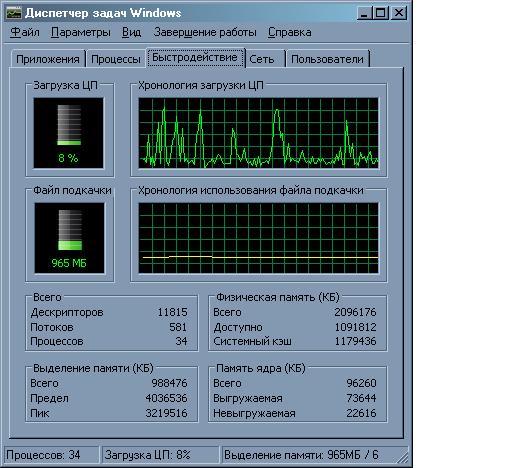Switch to the Сеть tab
The width and height of the screenshot is (512, 468).
point(262,59)
